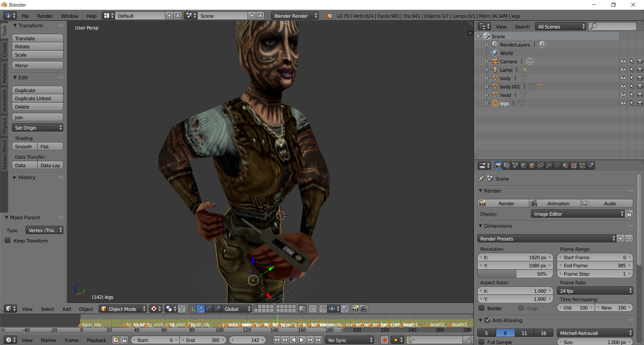Open the Set Origin dropdown

pos(38,128)
